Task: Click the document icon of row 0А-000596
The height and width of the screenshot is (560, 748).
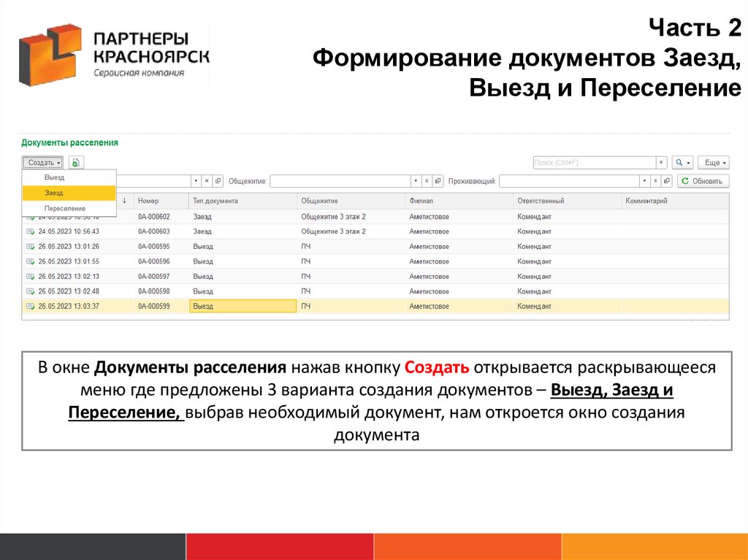Action: click(31, 261)
